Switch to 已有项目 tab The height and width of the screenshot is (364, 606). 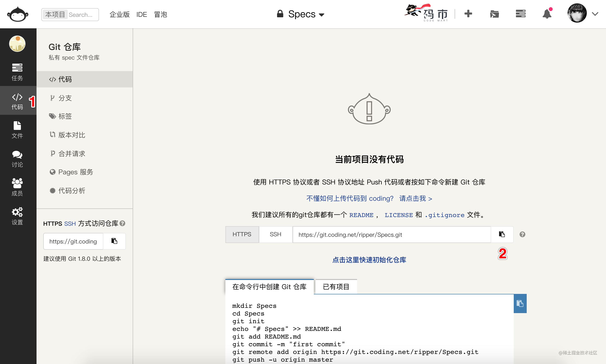336,286
